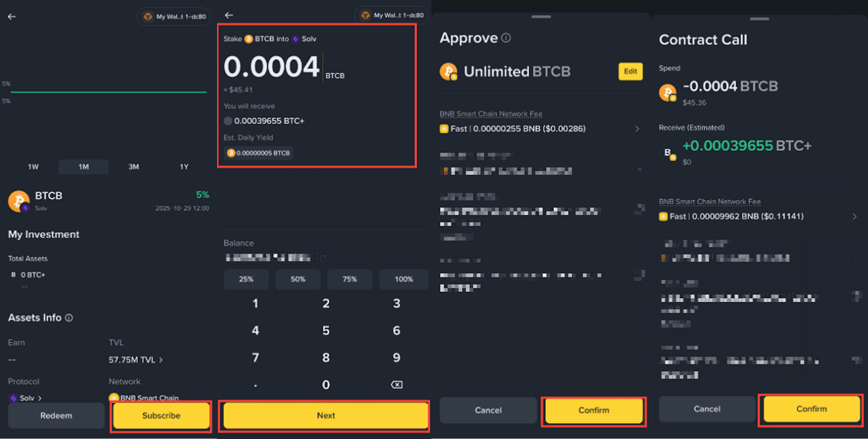The image size is (868, 439).
Task: Open the Solv protocol link
Action: coord(26,398)
